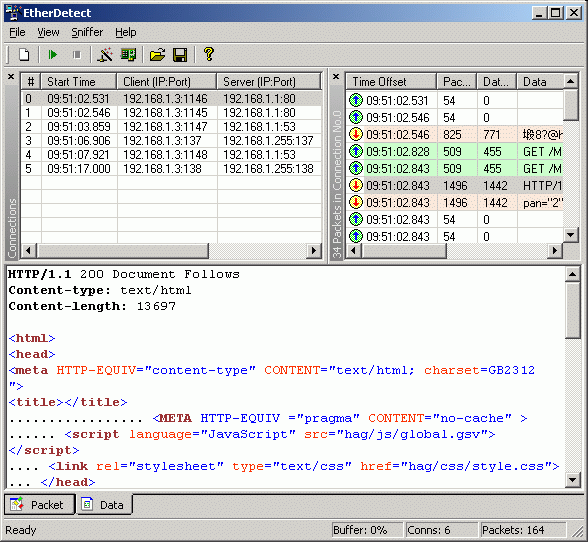
Task: Click the Buffer: 0% status field
Action: 367,530
